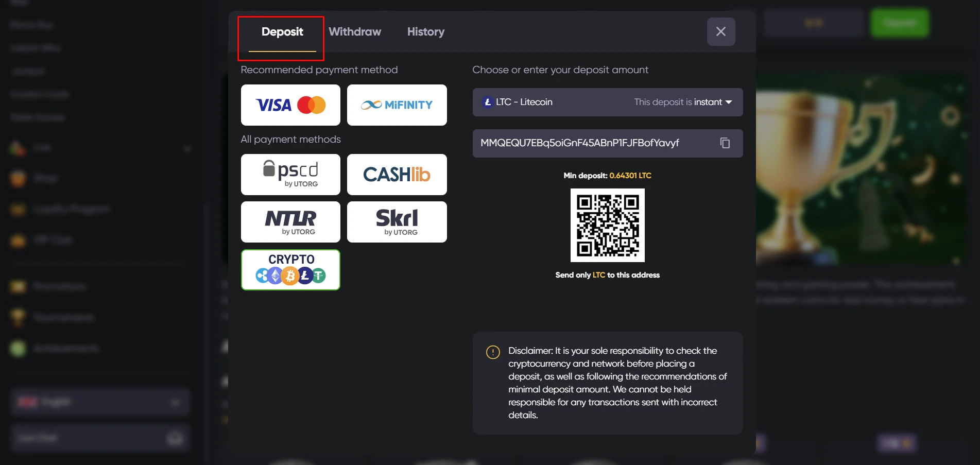980x465 pixels.
Task: Click 'Recommended payment method' heading
Action: (319, 70)
